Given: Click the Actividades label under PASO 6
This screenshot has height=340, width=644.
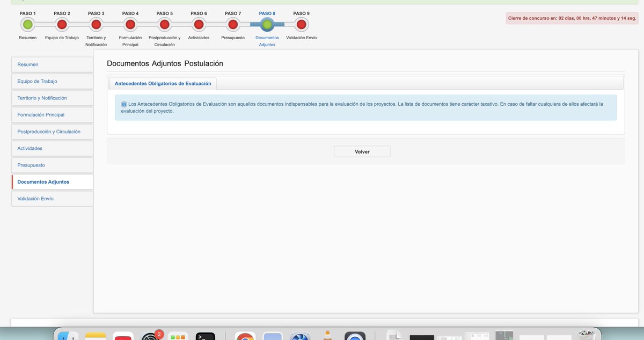Looking at the screenshot, I should [199, 38].
